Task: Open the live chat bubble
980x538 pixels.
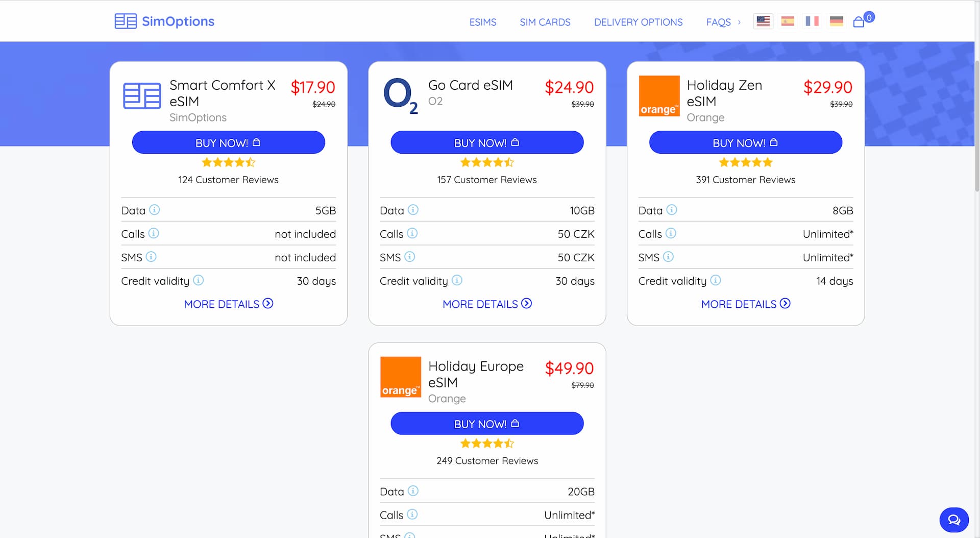Action: pos(954,520)
